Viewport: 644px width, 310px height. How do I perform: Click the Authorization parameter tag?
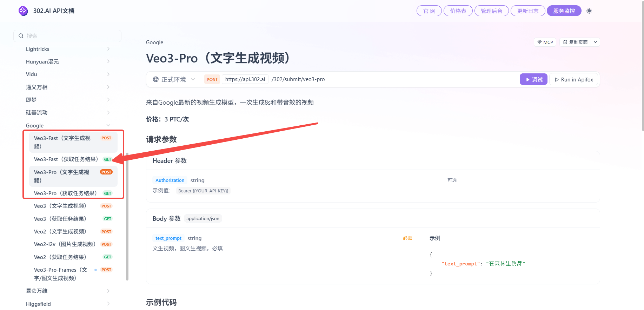click(x=170, y=180)
